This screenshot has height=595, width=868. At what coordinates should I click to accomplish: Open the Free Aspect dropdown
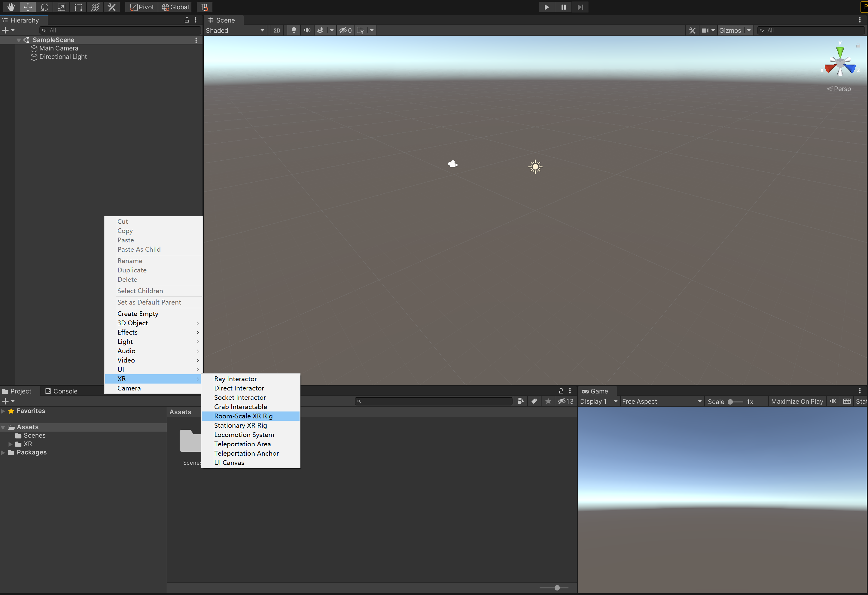tap(662, 401)
